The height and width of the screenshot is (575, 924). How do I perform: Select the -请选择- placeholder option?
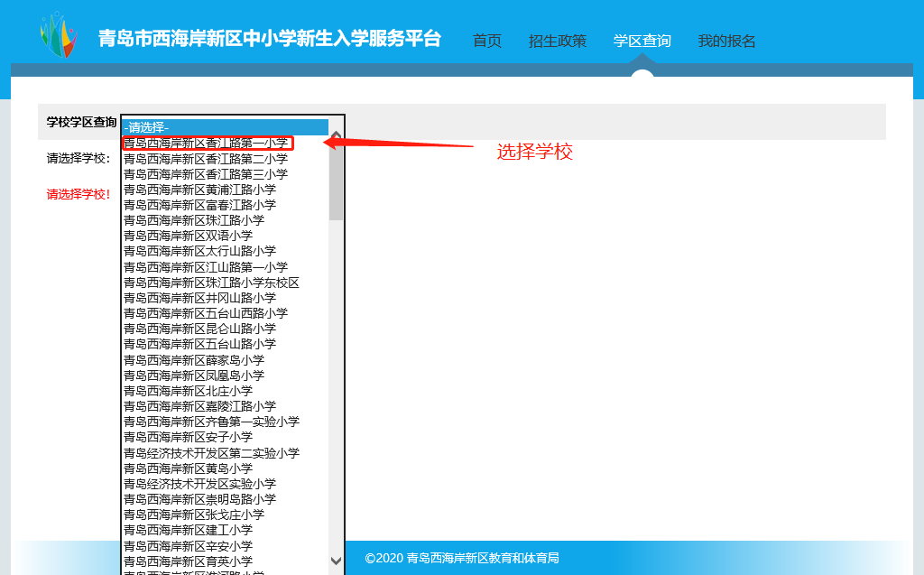point(225,127)
